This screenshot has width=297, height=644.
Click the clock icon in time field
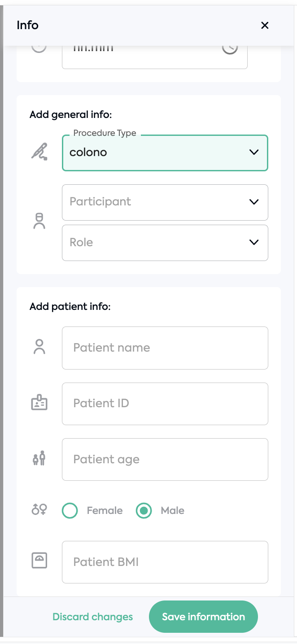pyautogui.click(x=230, y=48)
